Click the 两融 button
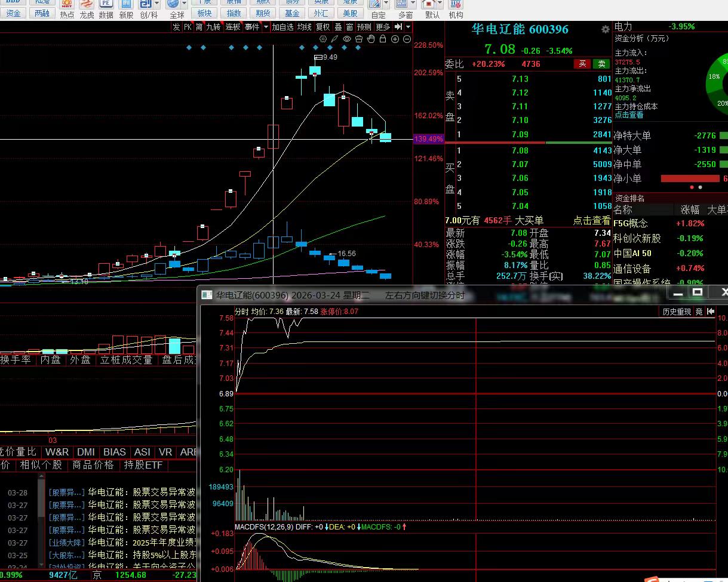 tap(42, 13)
